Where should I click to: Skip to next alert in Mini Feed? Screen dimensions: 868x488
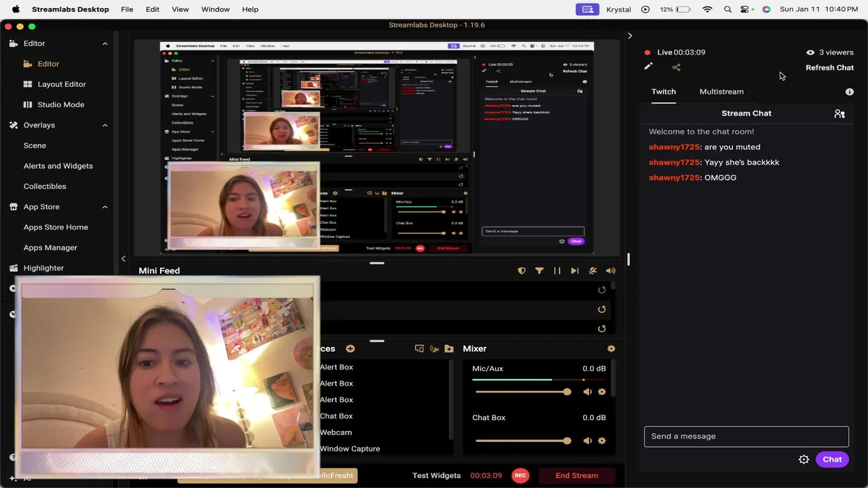pos(574,270)
